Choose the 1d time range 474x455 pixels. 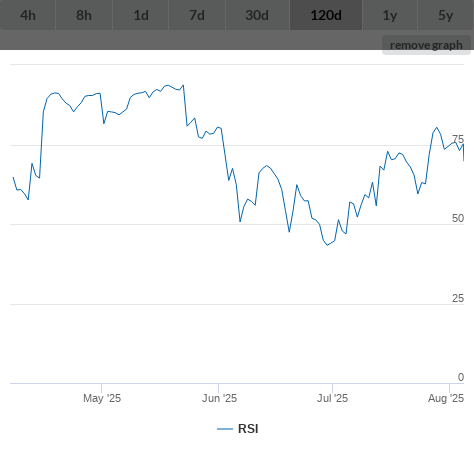141,15
